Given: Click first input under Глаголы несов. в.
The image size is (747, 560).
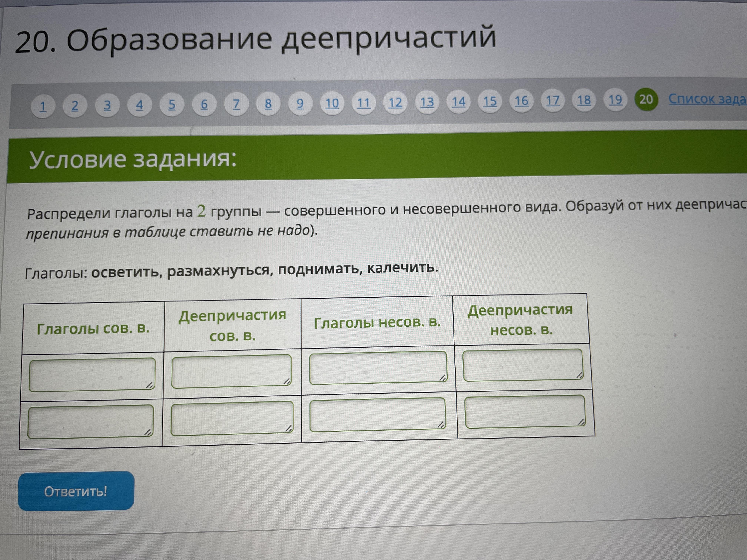Looking at the screenshot, I should click(378, 368).
